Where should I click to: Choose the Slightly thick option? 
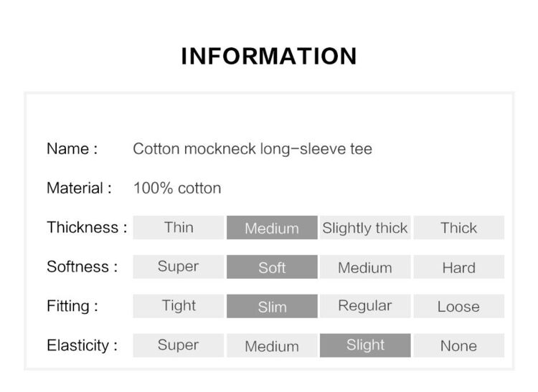pos(365,227)
